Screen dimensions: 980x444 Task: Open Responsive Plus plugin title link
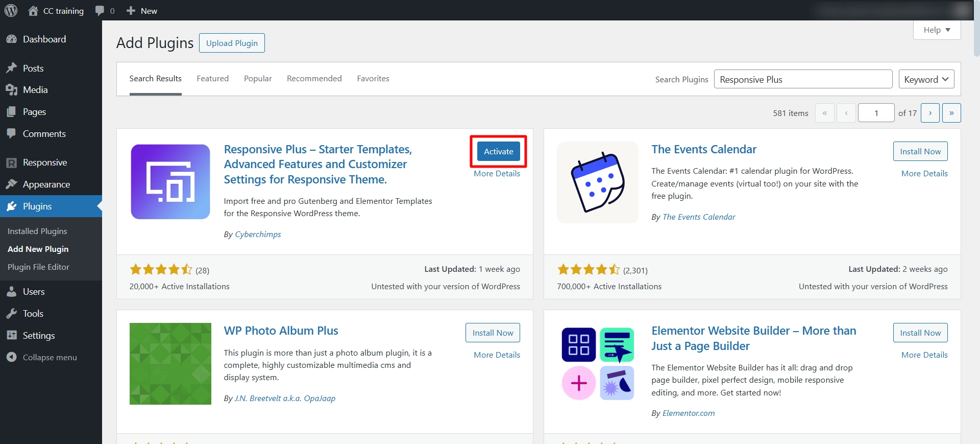[x=318, y=165]
